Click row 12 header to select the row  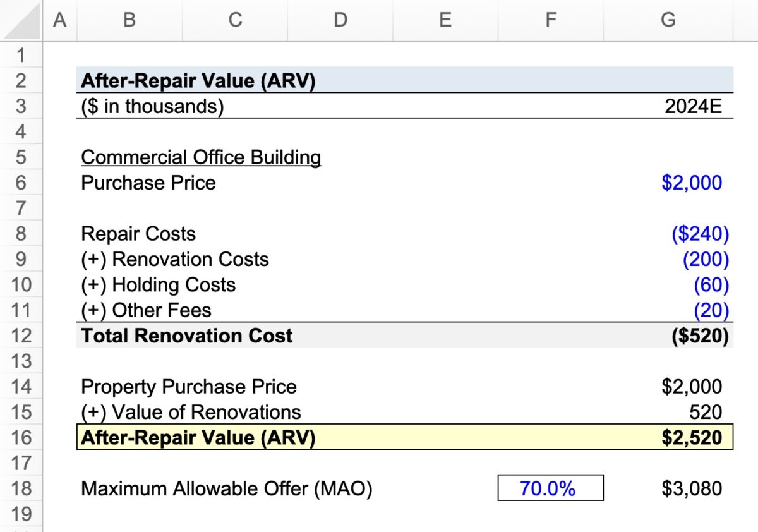pyautogui.click(x=22, y=336)
